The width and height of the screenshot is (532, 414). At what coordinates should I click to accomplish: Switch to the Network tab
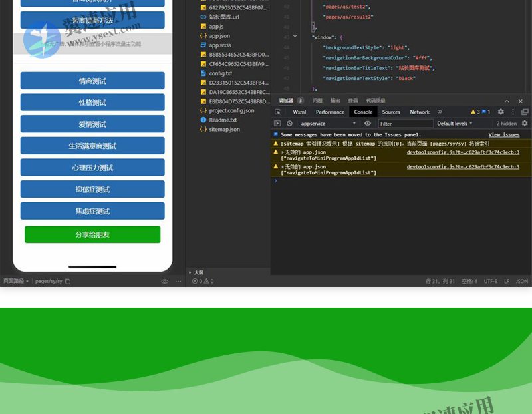pos(420,112)
